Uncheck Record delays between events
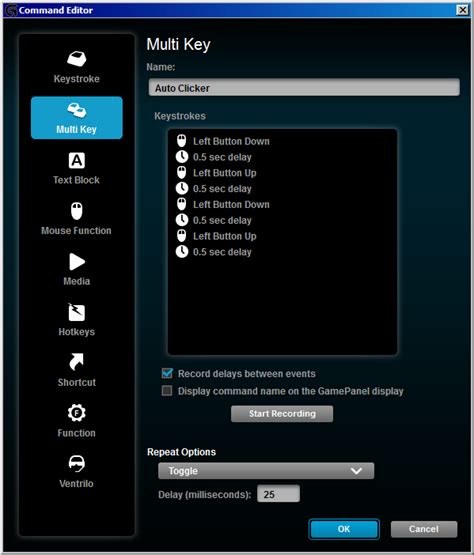The width and height of the screenshot is (474, 555). pyautogui.click(x=167, y=373)
